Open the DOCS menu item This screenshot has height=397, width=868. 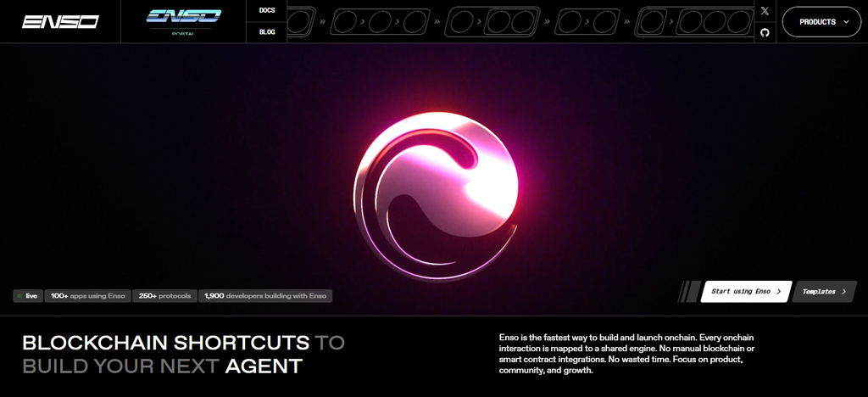267,10
